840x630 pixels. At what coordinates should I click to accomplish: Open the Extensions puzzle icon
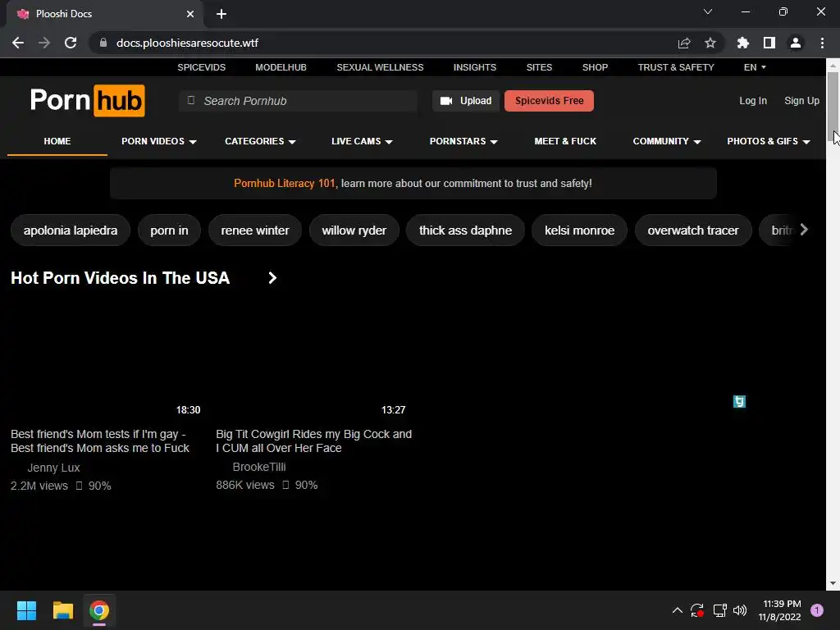click(743, 43)
